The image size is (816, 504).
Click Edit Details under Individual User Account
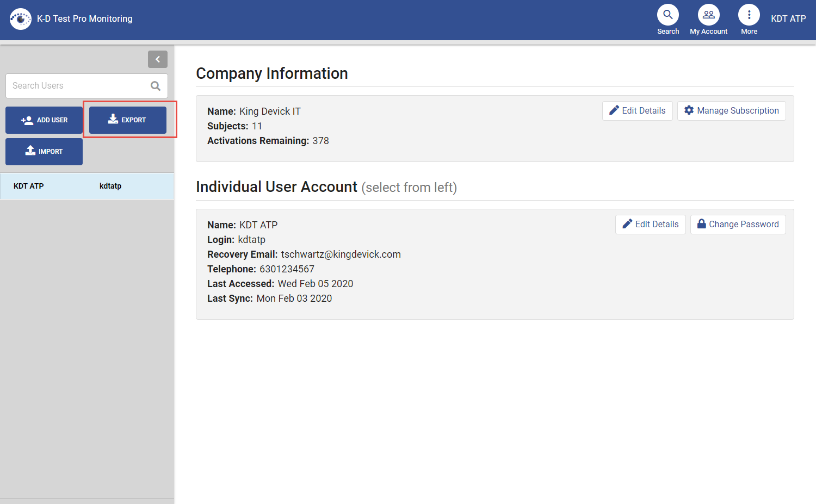[x=650, y=224]
